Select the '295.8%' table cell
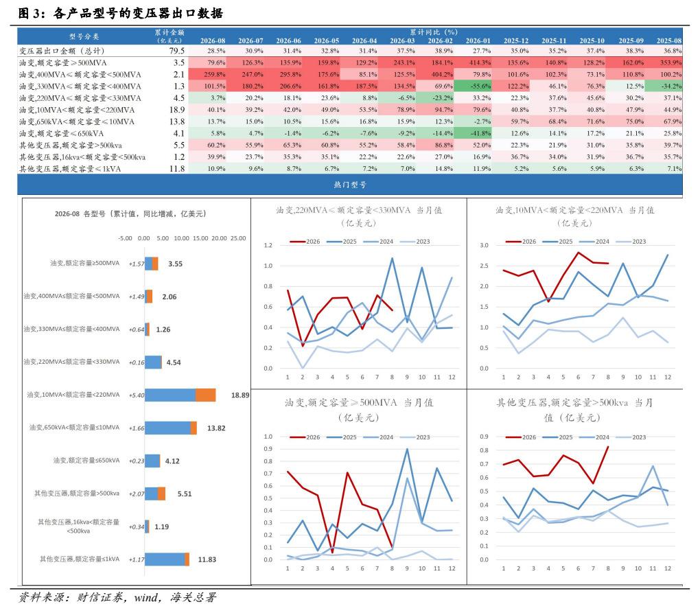This screenshot has height=613, width=700. pos(290,75)
